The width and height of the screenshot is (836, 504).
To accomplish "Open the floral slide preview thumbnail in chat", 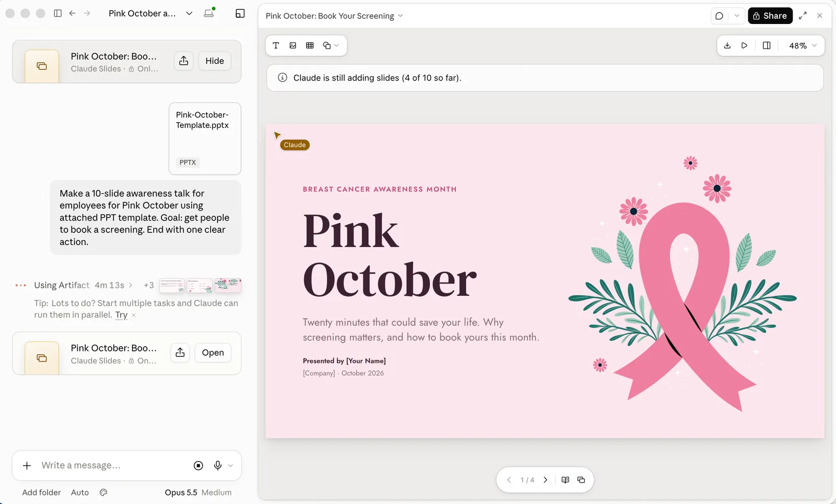I will click(228, 285).
